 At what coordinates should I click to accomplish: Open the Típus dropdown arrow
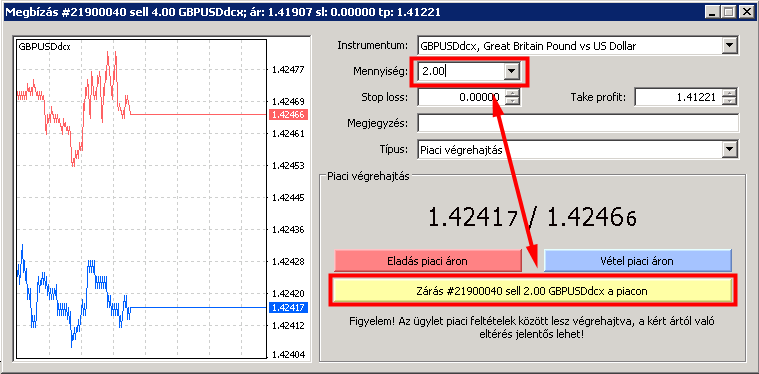click(728, 150)
